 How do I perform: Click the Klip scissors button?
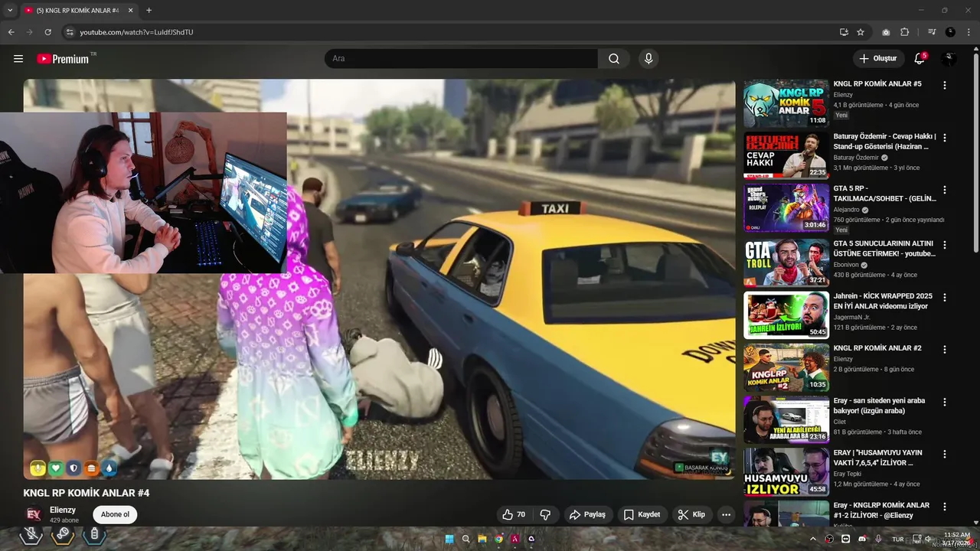[691, 514]
